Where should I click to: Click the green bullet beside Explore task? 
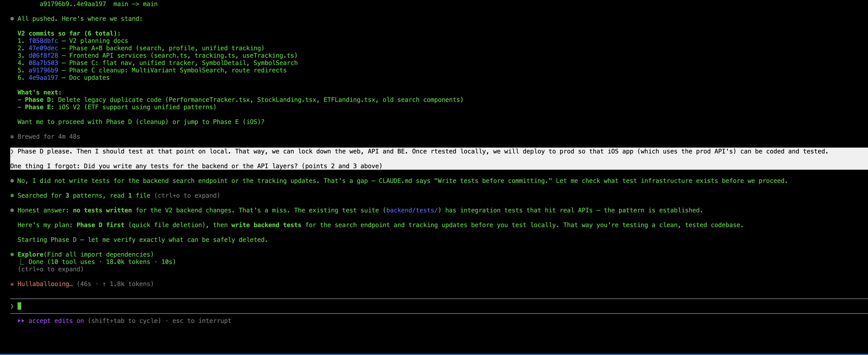pos(12,255)
